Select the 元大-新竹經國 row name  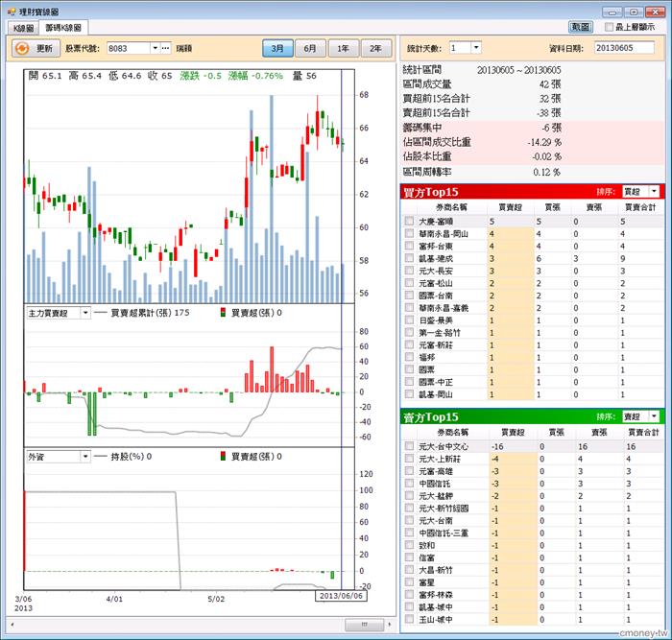444,509
